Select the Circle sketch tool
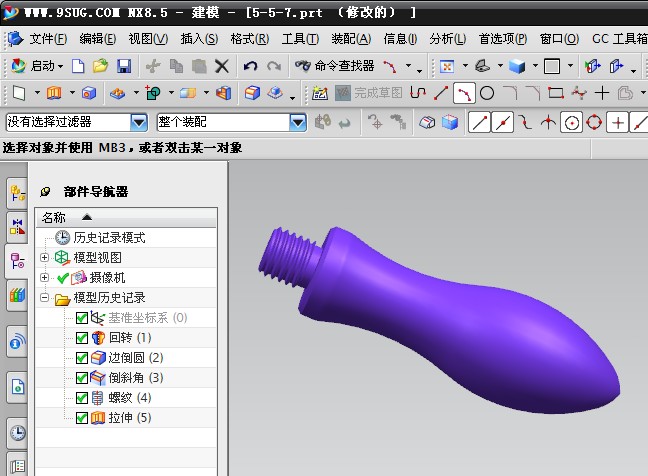The height and width of the screenshot is (476, 648). [x=487, y=93]
